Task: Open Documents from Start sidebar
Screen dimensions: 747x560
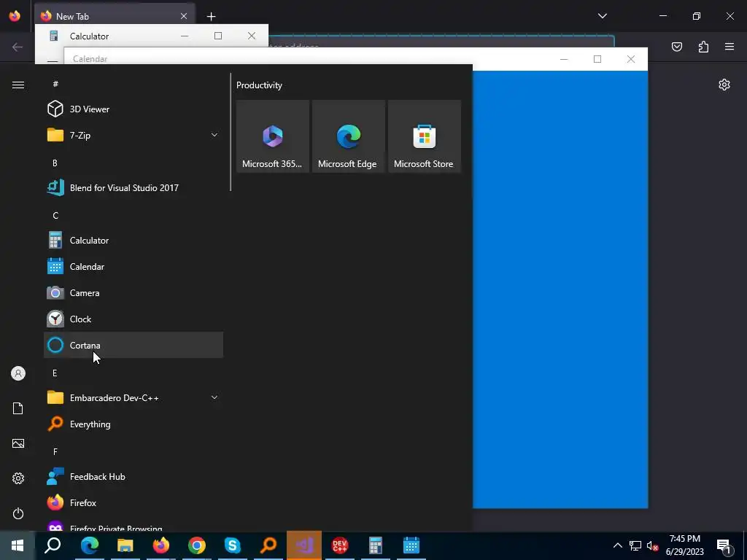Action: (x=18, y=408)
